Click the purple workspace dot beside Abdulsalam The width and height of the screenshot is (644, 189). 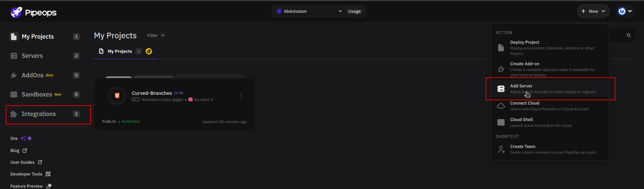pos(279,11)
